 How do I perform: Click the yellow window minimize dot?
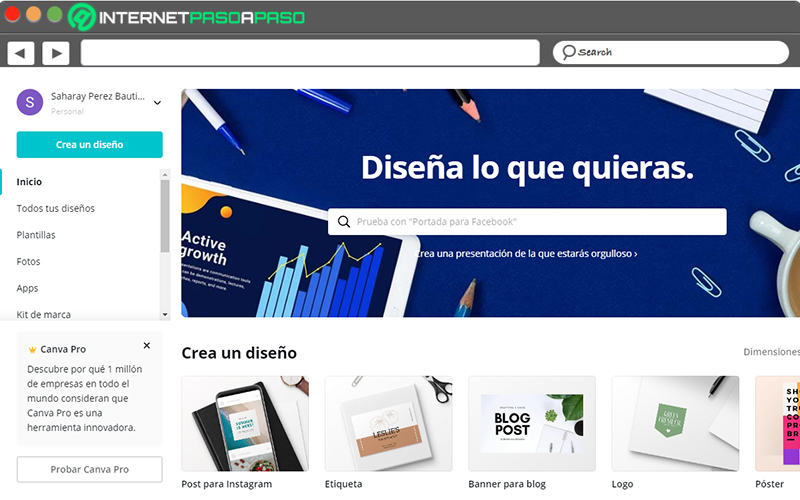(33, 14)
